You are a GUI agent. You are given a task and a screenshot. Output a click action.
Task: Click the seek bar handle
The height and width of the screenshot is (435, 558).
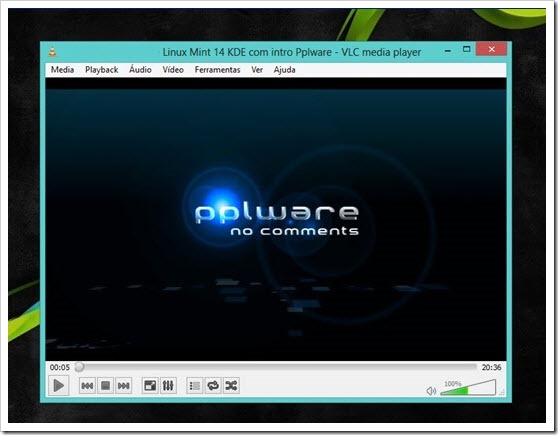pyautogui.click(x=79, y=367)
